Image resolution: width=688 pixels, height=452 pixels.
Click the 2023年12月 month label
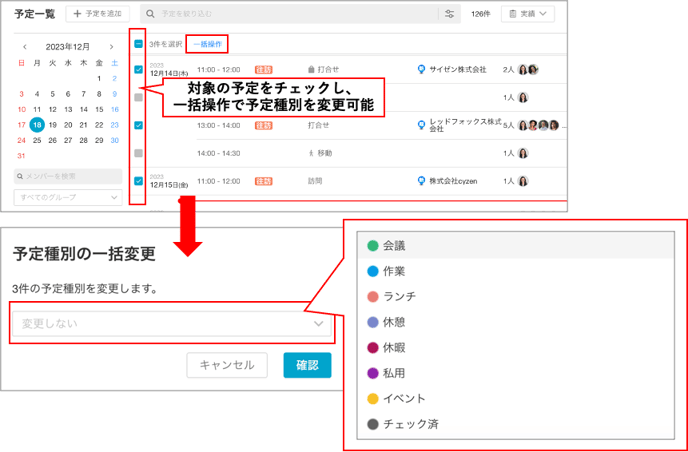pos(68,47)
